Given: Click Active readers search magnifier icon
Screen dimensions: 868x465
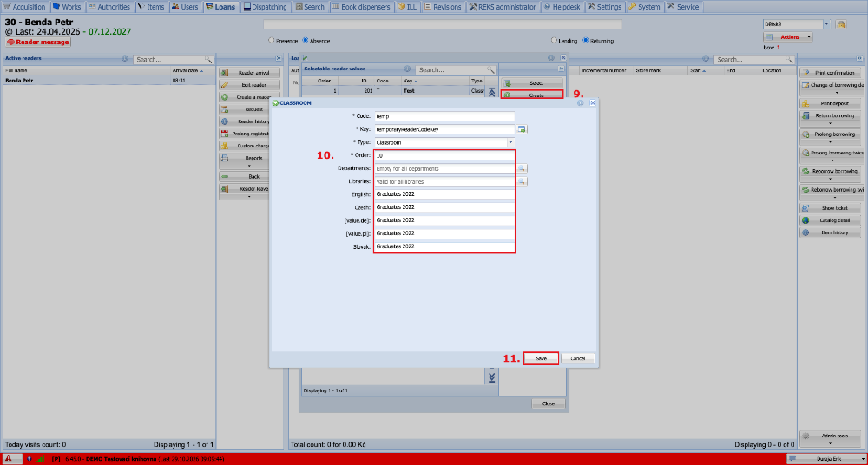Looking at the screenshot, I should [208, 59].
